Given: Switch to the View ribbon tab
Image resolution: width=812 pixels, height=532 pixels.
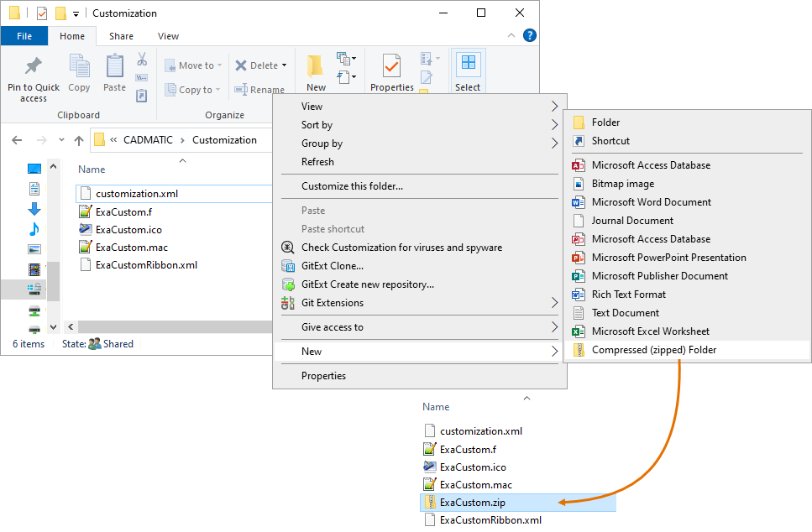Looking at the screenshot, I should pyautogui.click(x=168, y=36).
